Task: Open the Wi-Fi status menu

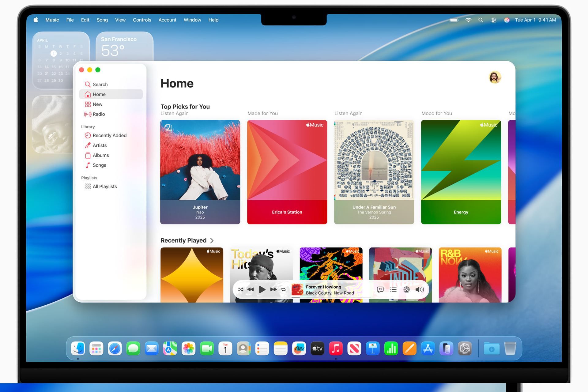Action: 468,20
